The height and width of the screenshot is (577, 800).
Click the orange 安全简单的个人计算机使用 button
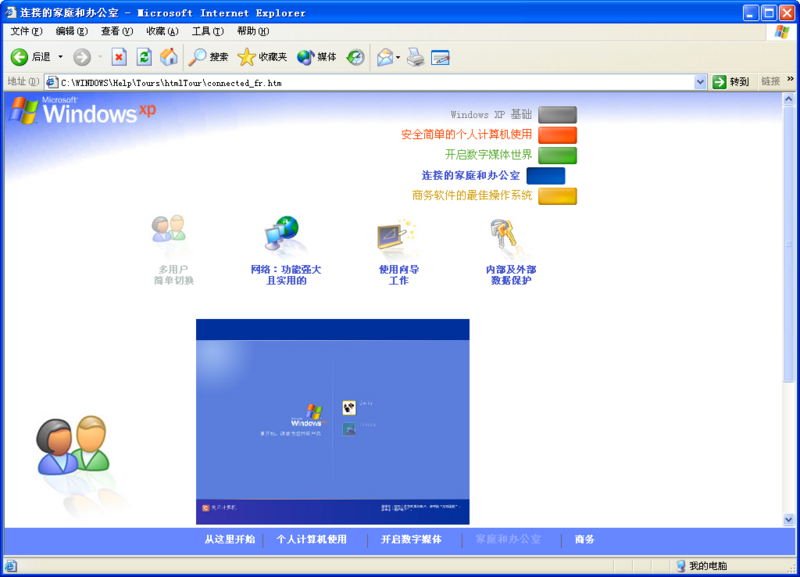(559, 134)
